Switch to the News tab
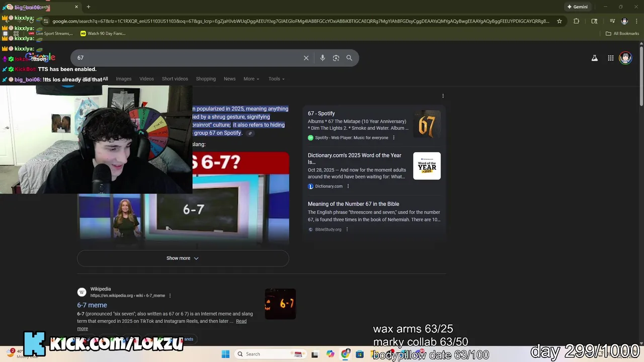644x362 pixels. tap(229, 79)
